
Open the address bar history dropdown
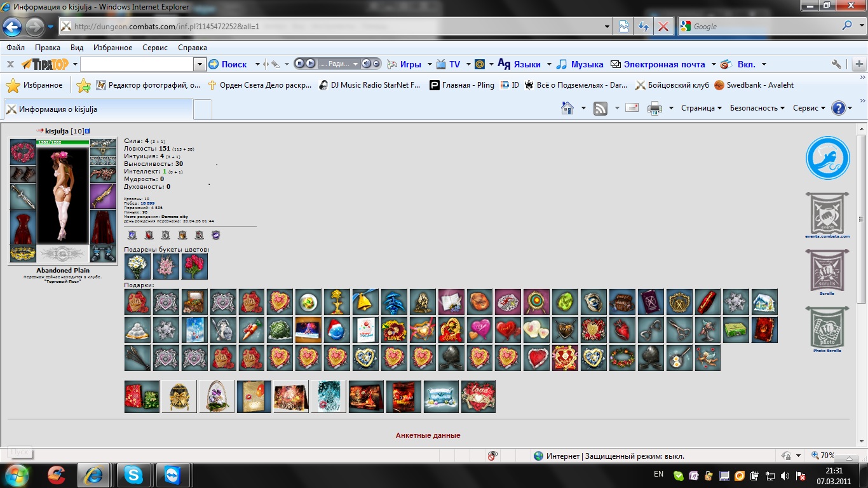click(607, 27)
